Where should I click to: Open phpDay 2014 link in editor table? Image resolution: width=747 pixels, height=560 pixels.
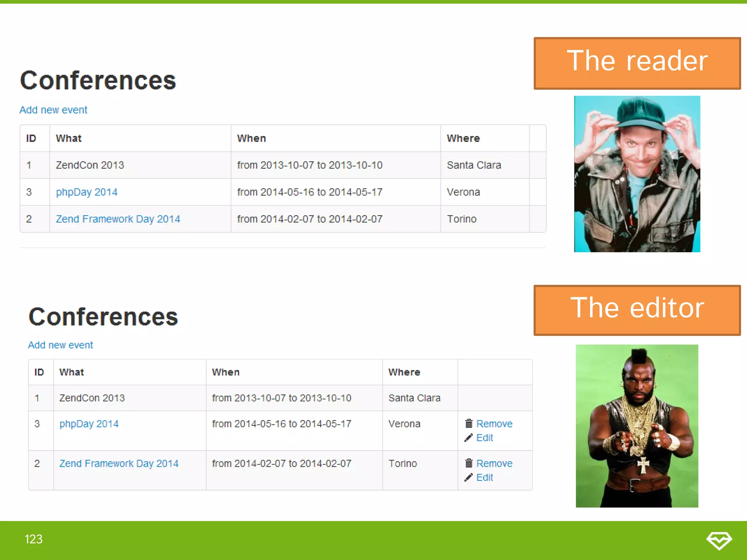coord(89,424)
